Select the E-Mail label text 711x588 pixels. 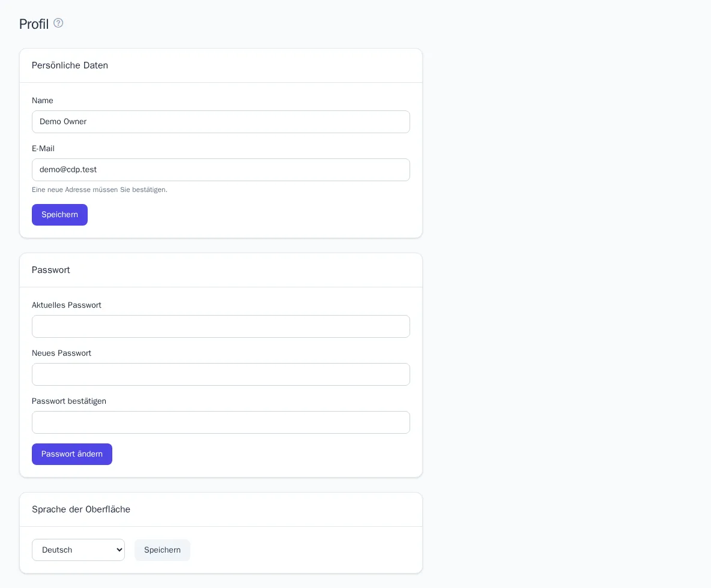[43, 149]
